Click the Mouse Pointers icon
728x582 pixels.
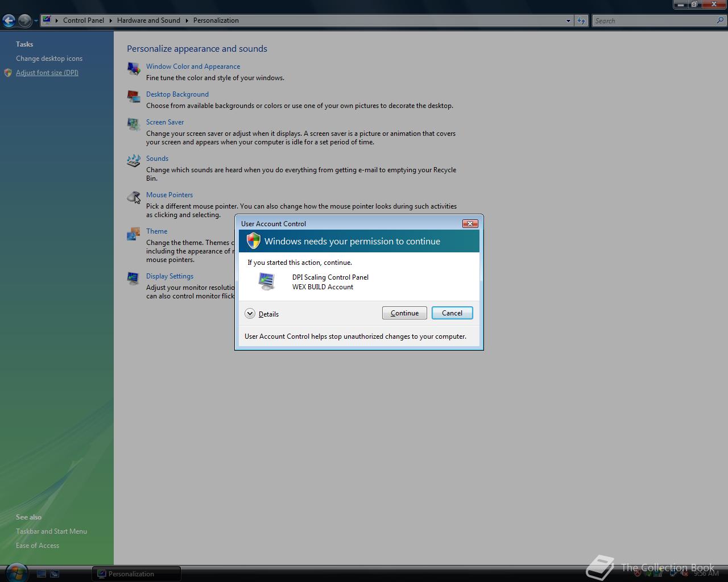134,197
